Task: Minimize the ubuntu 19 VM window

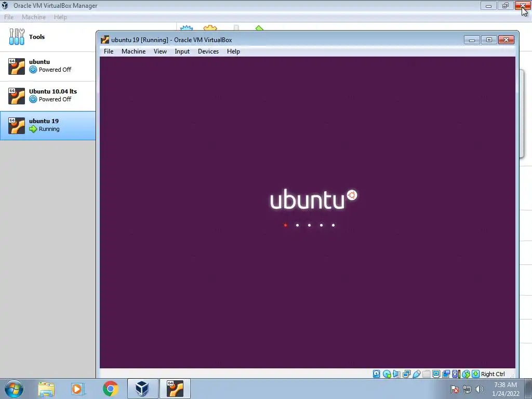Action: [472, 39]
